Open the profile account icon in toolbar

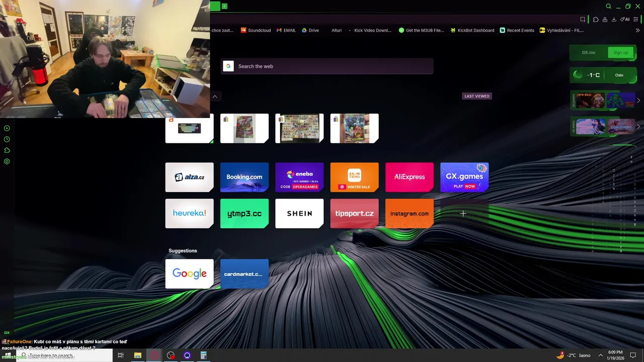pyautogui.click(x=605, y=19)
